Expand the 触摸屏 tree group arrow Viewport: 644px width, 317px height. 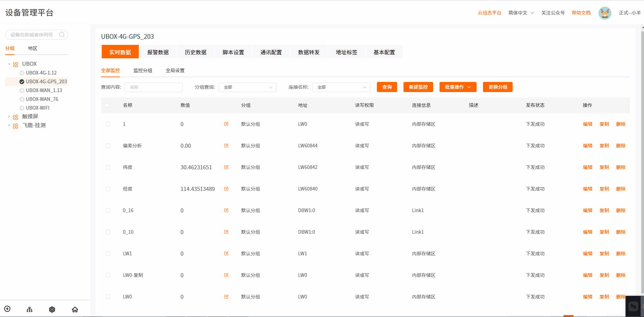[x=9, y=117]
